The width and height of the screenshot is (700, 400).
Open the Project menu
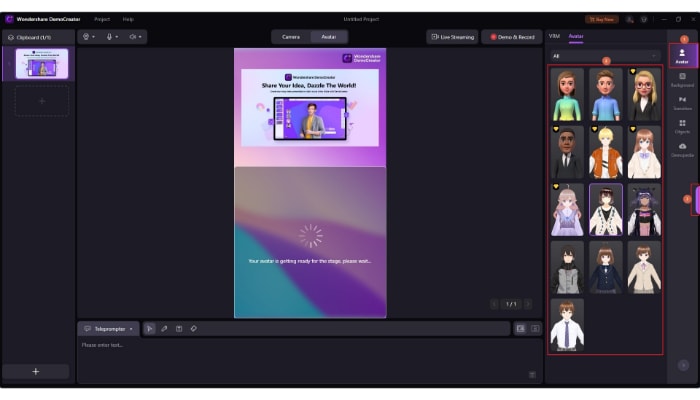(x=102, y=19)
